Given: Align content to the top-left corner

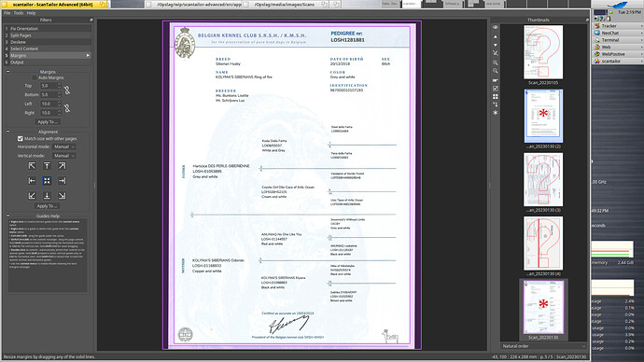Looking at the screenshot, I should pyautogui.click(x=32, y=166).
